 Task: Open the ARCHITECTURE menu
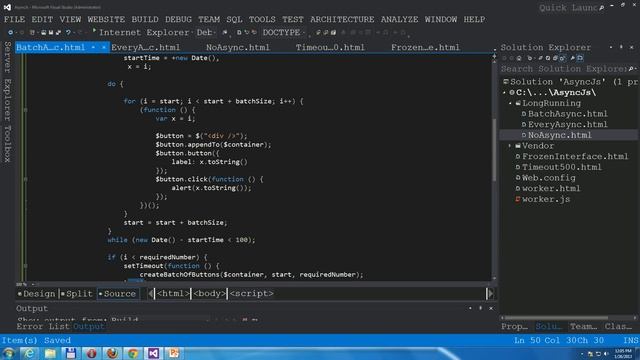coord(342,19)
